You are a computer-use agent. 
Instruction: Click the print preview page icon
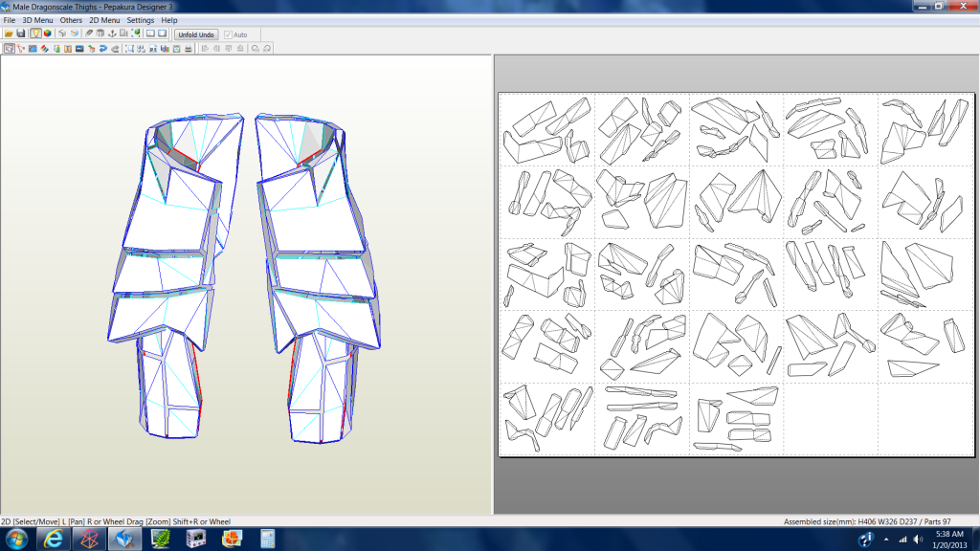pyautogui.click(x=177, y=49)
